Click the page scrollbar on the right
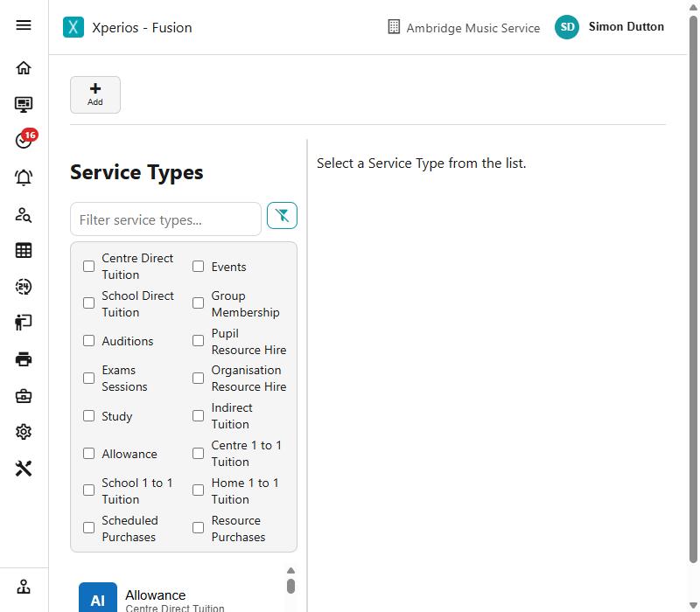This screenshot has width=700, height=612. coord(693,289)
